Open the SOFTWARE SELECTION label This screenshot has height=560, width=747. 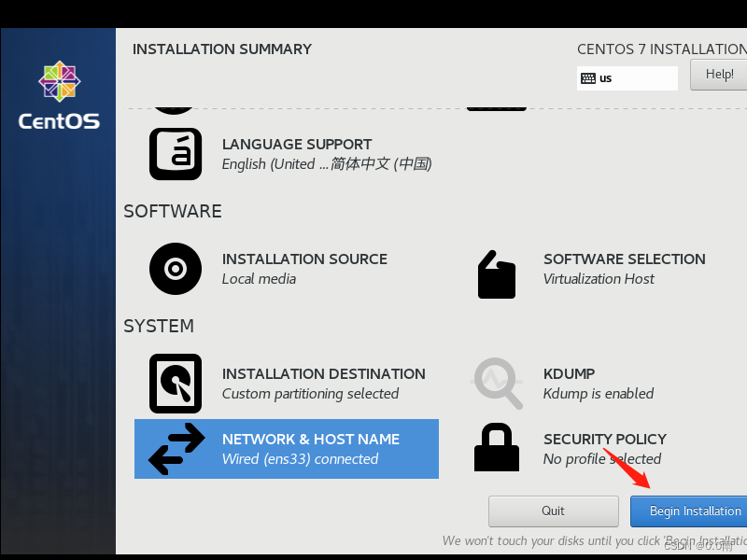coord(625,259)
